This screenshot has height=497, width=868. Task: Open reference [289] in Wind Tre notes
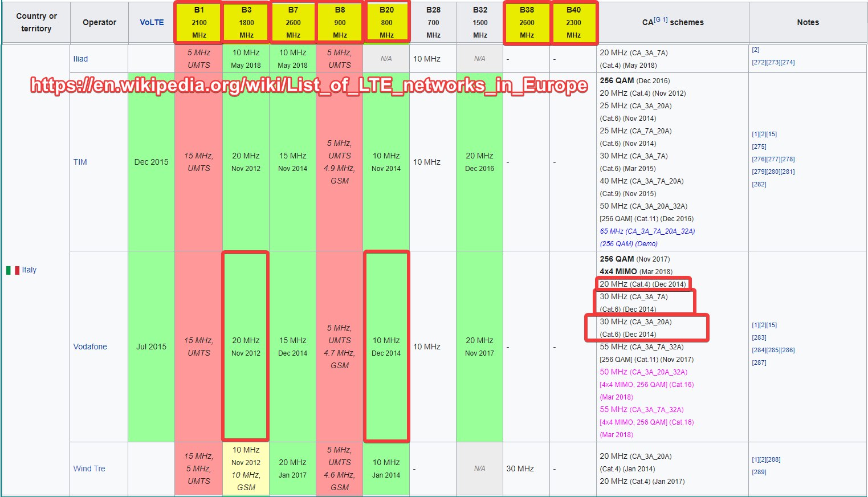759,472
